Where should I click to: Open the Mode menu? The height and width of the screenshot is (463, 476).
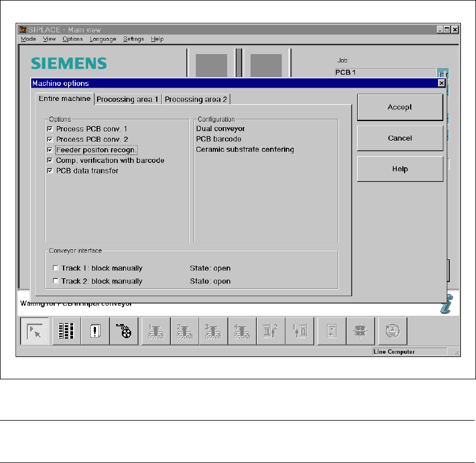coord(28,39)
